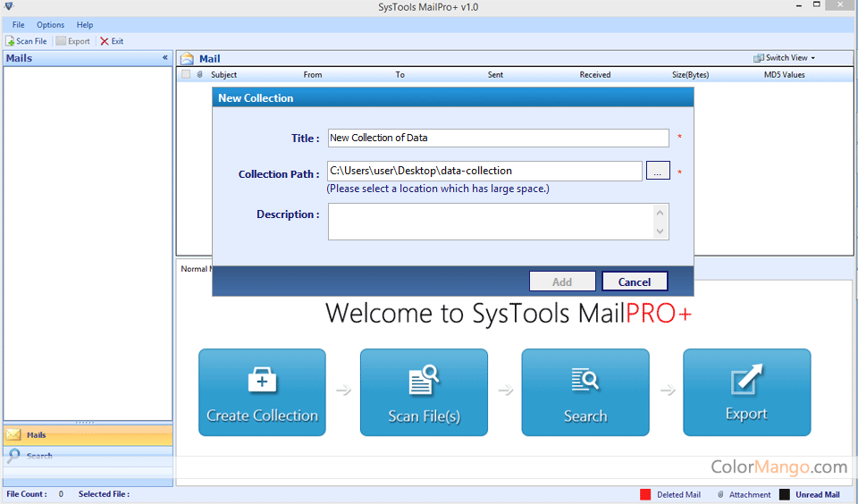Click the red Exit toolbar icon
Screen dimensions: 858x504
pyautogui.click(x=105, y=41)
